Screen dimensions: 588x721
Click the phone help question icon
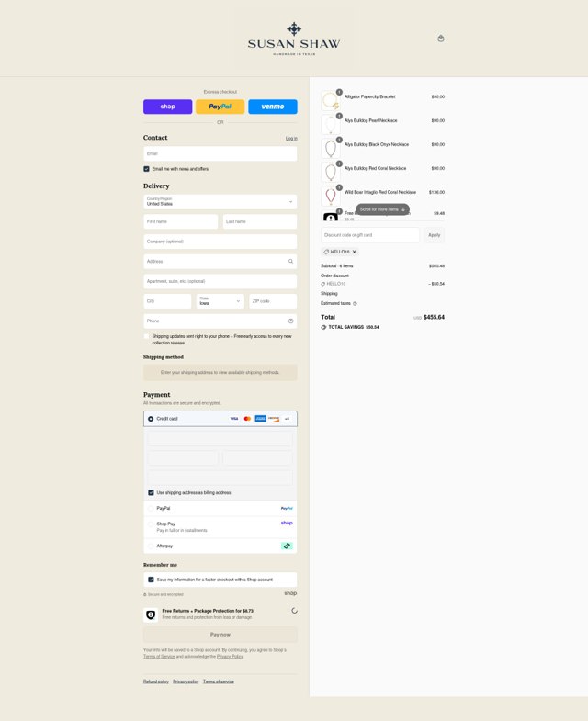[x=290, y=321]
